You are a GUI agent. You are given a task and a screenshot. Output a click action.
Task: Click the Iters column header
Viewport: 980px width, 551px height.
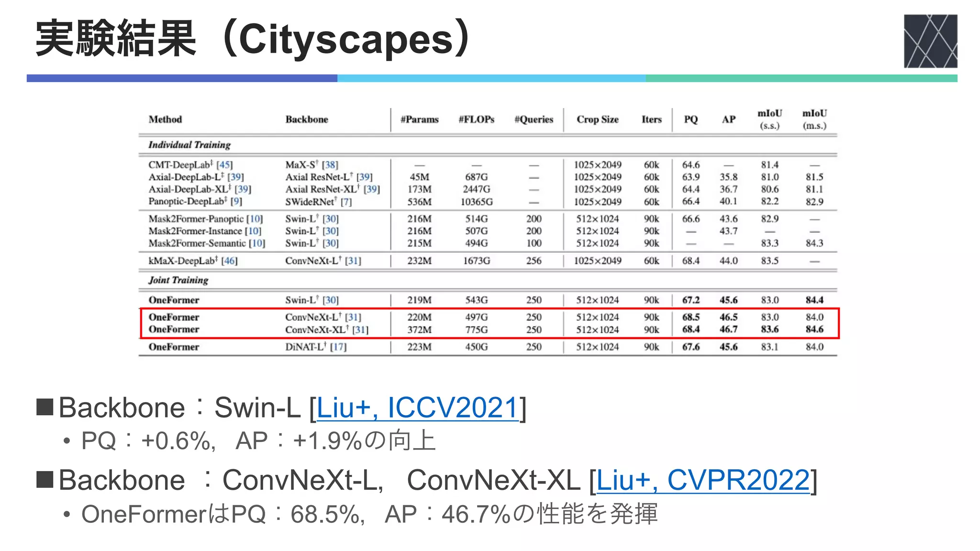(x=651, y=120)
